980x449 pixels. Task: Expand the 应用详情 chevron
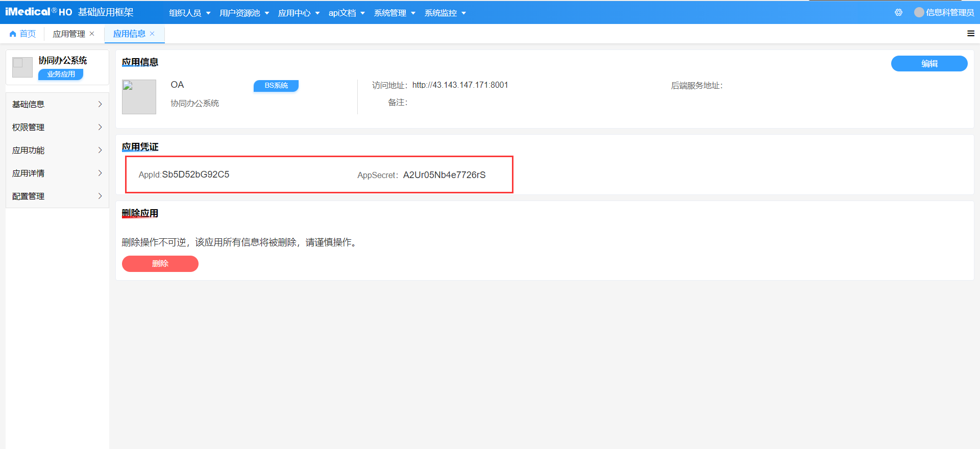(100, 173)
